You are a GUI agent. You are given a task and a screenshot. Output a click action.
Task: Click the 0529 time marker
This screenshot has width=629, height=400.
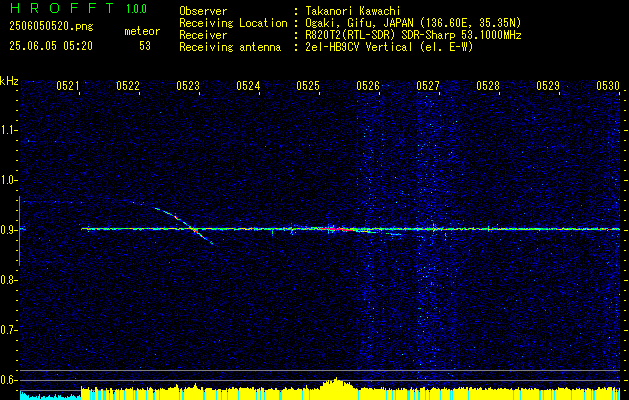548,85
